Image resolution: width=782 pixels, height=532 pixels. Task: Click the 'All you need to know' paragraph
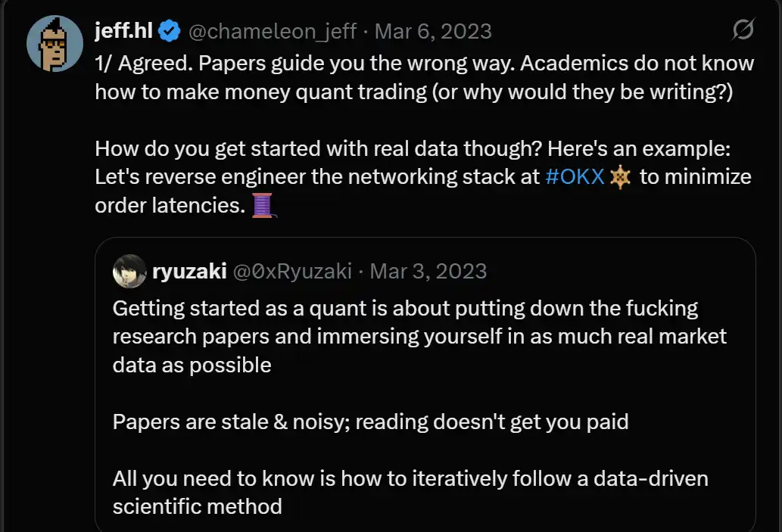409,491
